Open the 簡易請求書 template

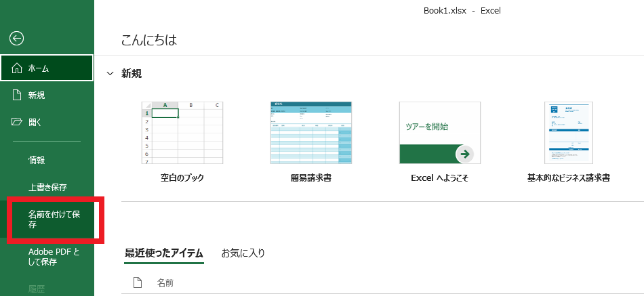311,133
